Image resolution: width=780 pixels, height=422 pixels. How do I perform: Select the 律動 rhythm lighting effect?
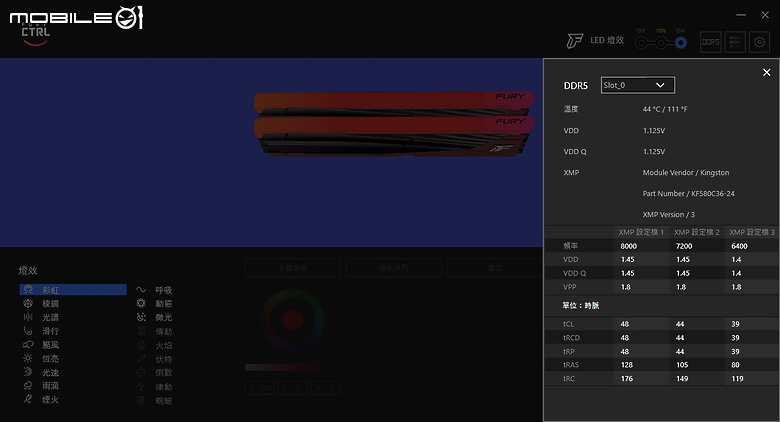[155, 387]
